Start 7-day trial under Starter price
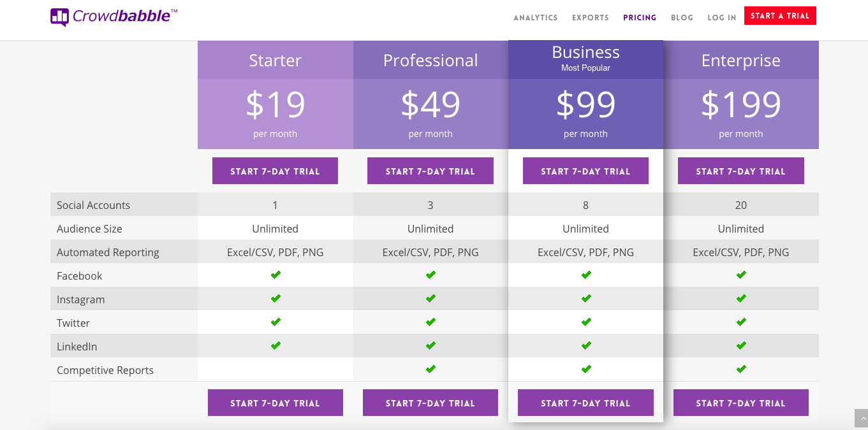This screenshot has height=430, width=868. tap(275, 171)
